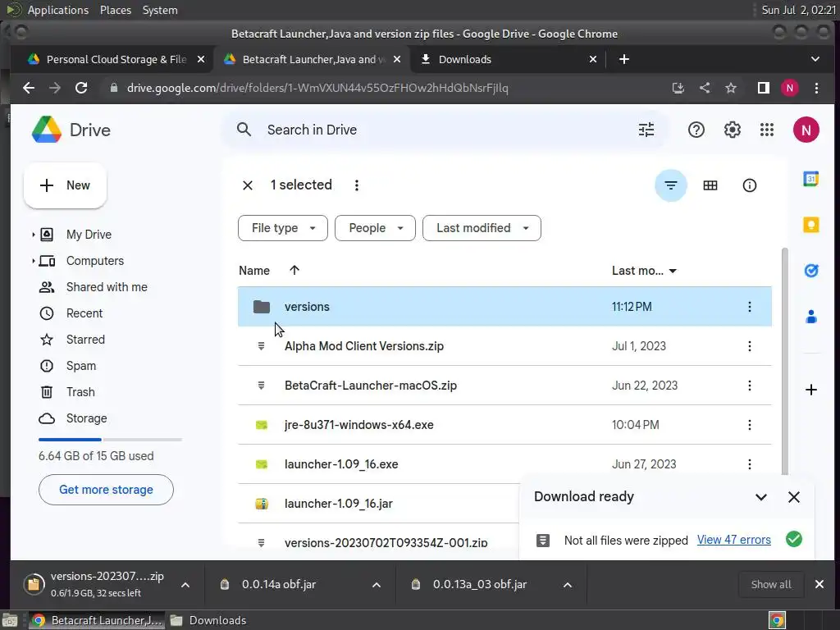Click install app icon in address bar

[x=678, y=88]
